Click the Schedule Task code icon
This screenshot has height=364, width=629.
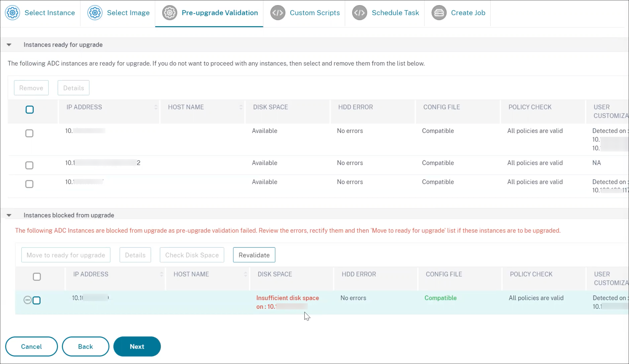point(360,13)
